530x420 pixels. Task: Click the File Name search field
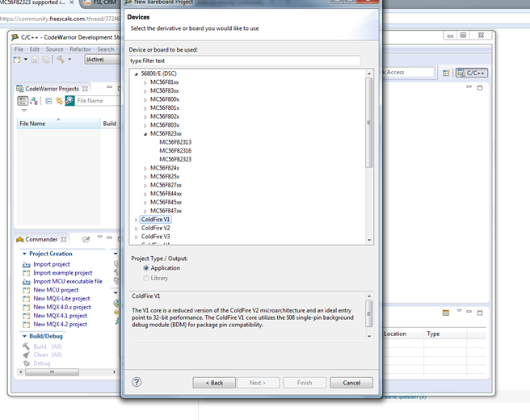pyautogui.click(x=97, y=101)
